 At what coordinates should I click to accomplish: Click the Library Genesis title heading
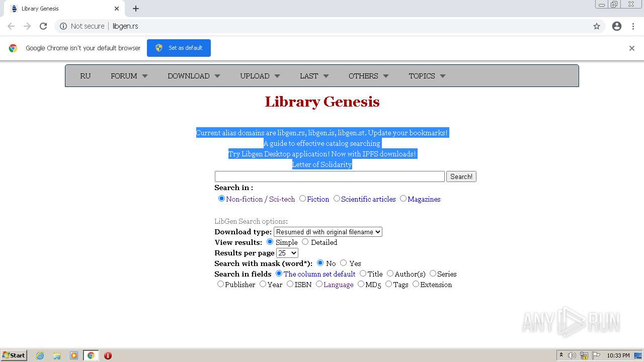[x=322, y=102]
